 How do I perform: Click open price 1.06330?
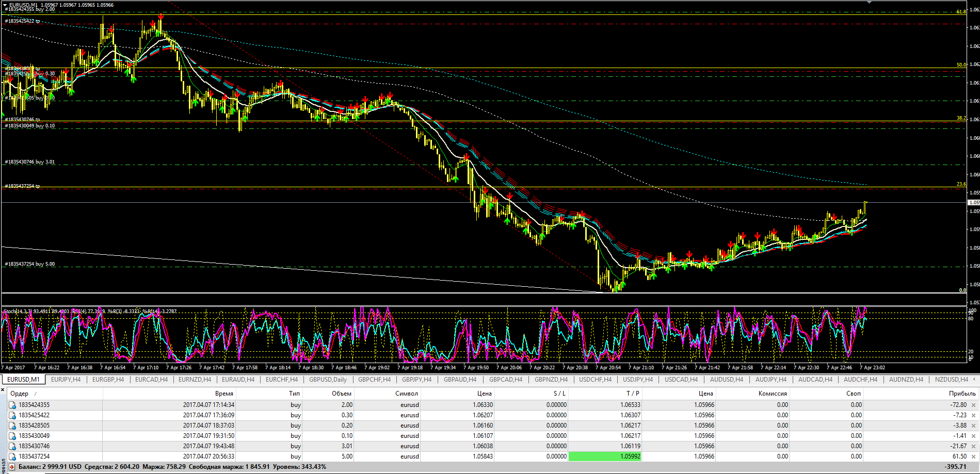coord(483,405)
